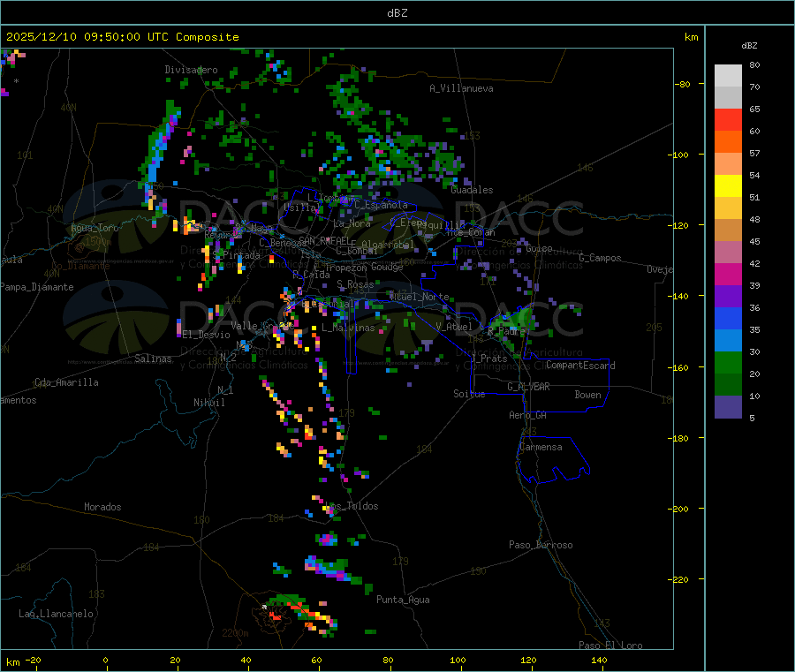
Task: Click the Goudge label
Action: pyautogui.click(x=387, y=267)
